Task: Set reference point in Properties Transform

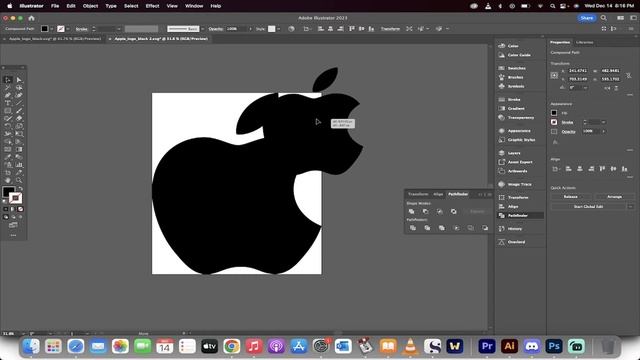Action: point(554,76)
